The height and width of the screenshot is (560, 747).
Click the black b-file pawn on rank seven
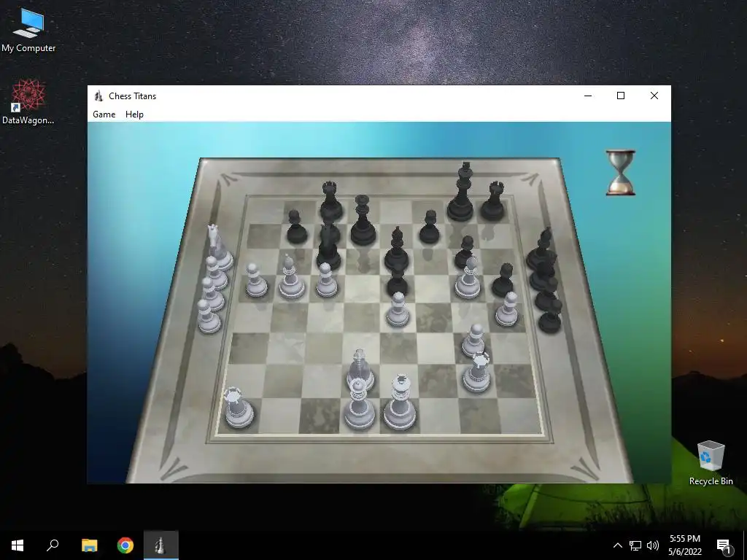(x=296, y=227)
